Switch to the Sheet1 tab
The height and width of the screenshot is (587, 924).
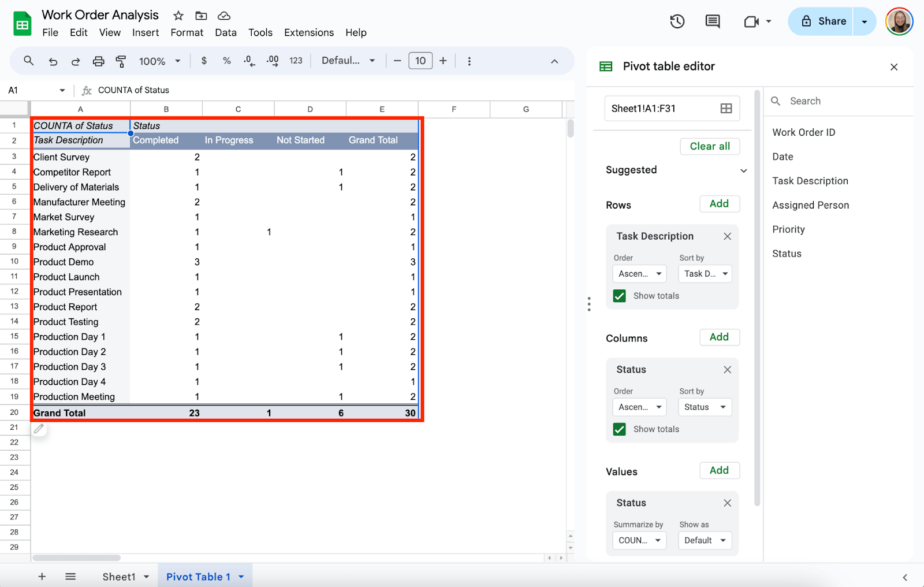(119, 577)
